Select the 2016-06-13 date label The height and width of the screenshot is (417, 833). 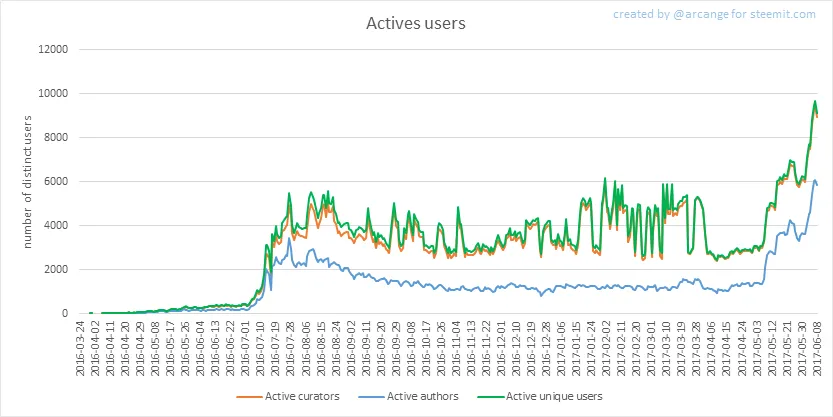click(x=216, y=348)
